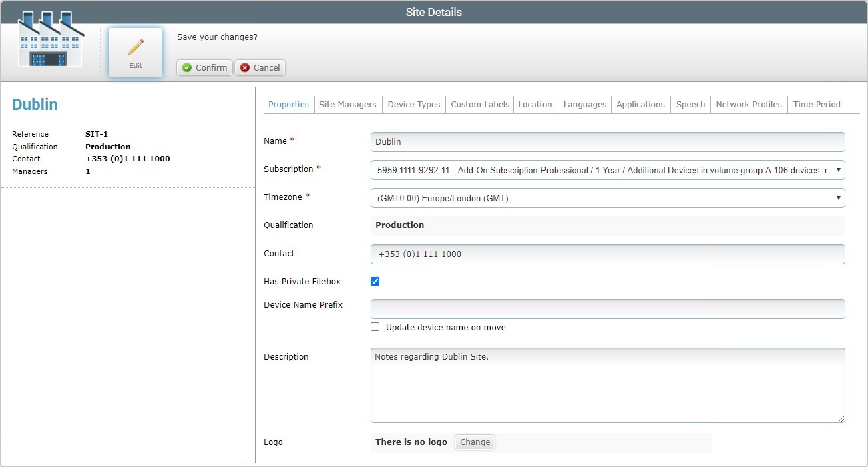The image size is (868, 467).
Task: Click into the Name input field
Action: point(607,142)
